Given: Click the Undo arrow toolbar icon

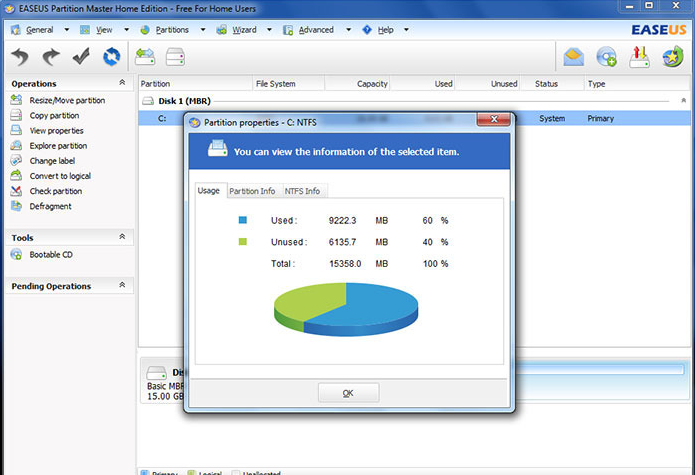Looking at the screenshot, I should pyautogui.click(x=20, y=57).
